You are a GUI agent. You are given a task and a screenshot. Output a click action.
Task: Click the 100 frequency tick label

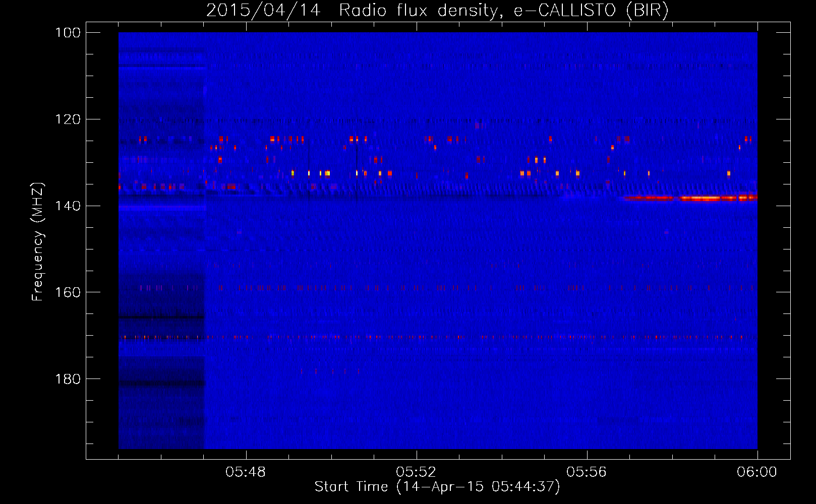click(68, 33)
